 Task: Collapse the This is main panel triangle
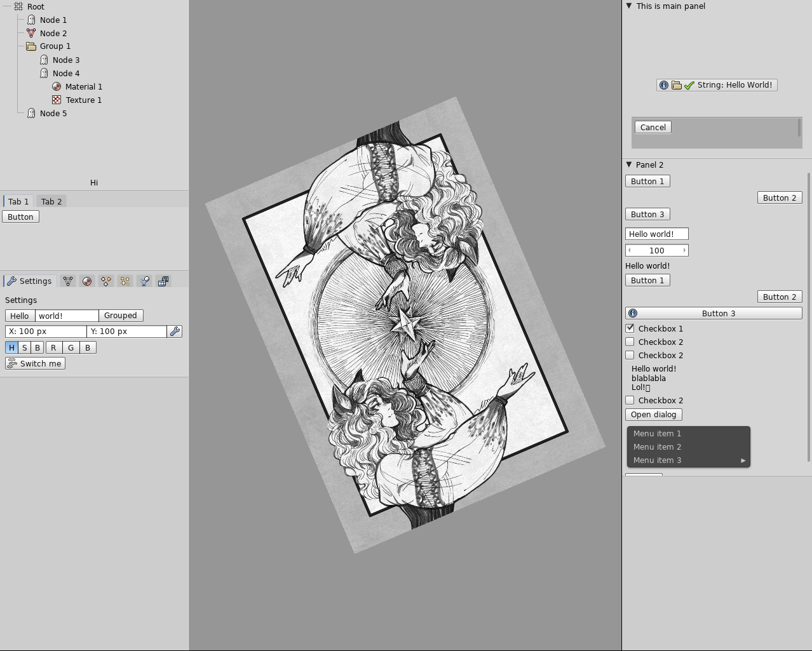click(629, 6)
